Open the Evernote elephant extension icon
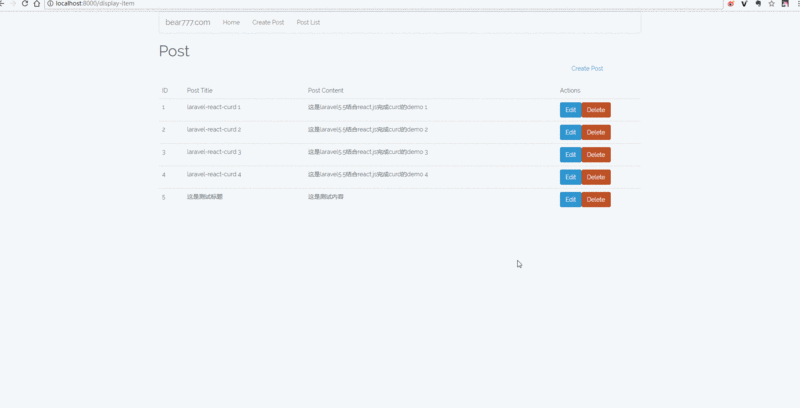The width and height of the screenshot is (800, 408). coord(758,4)
